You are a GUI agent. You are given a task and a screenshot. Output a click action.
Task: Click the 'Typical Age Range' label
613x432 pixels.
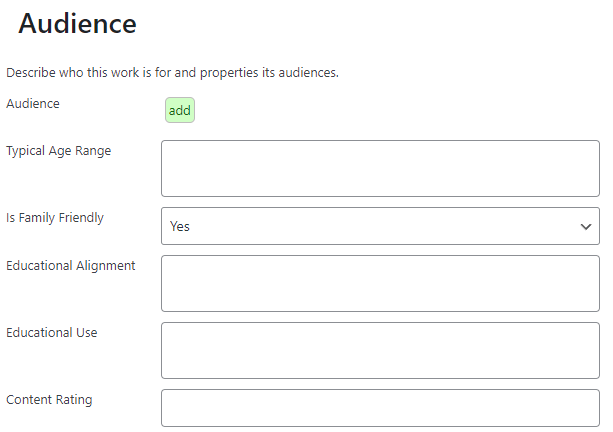pyautogui.click(x=59, y=151)
